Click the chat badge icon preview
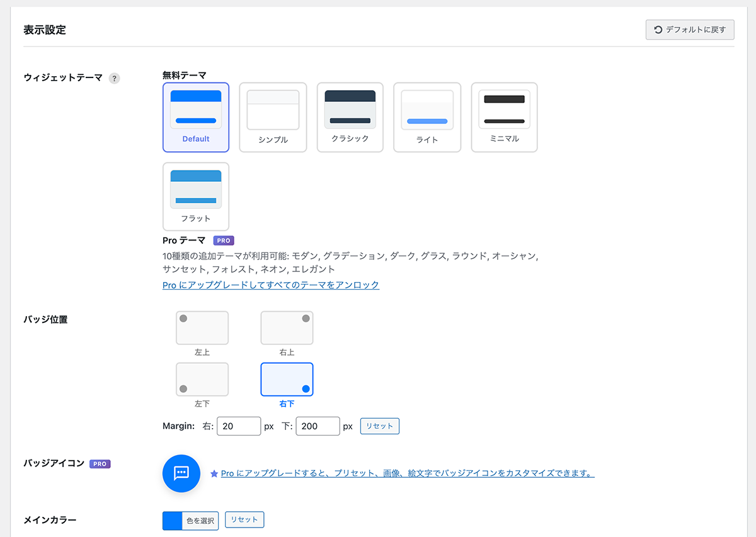The width and height of the screenshot is (756, 537). tap(181, 473)
